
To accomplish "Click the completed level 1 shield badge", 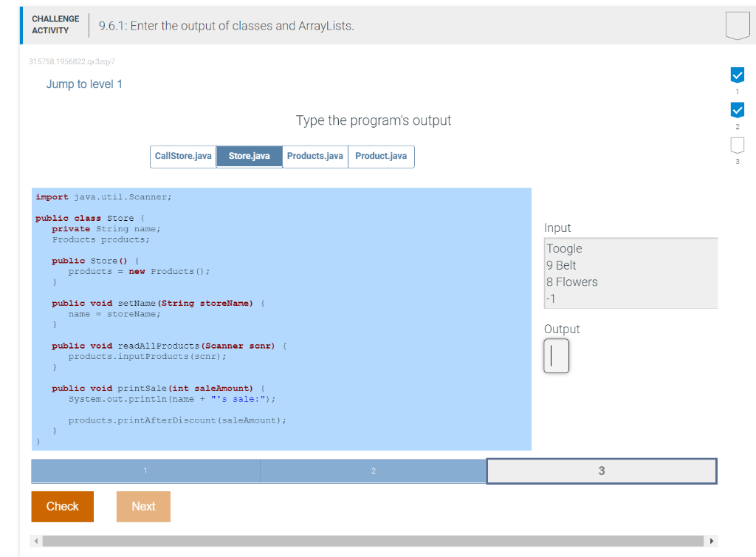I will point(736,75).
